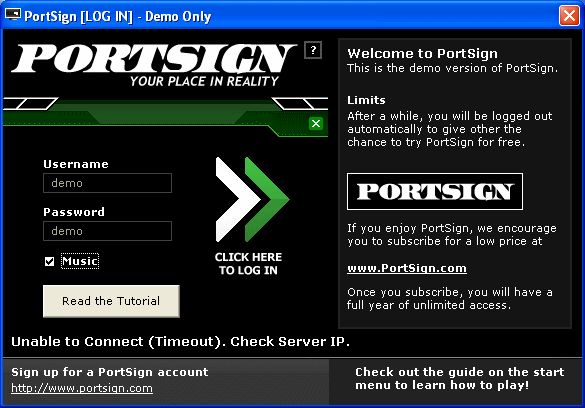
Task: Click the PortSign title bar app icon
Action: click(x=12, y=15)
